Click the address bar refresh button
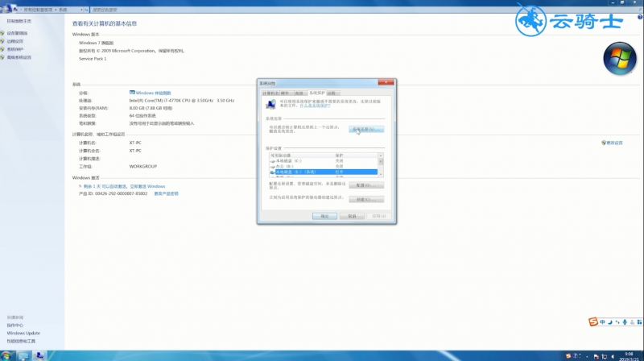The image size is (644, 361). pos(86,10)
